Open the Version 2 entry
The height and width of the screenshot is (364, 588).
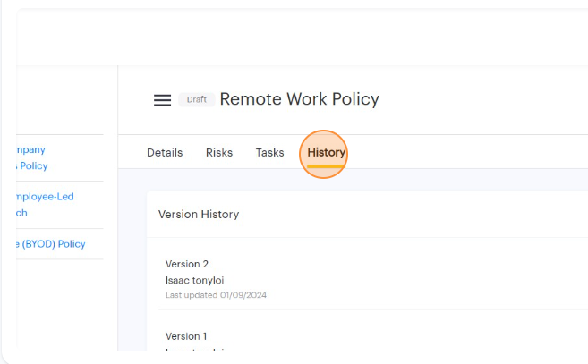tap(187, 264)
